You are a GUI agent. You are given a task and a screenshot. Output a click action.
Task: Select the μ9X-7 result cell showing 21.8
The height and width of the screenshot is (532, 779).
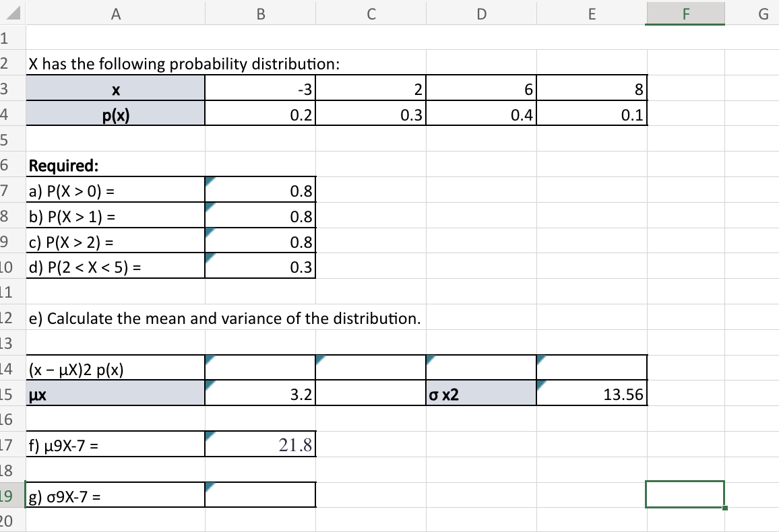[x=260, y=443]
